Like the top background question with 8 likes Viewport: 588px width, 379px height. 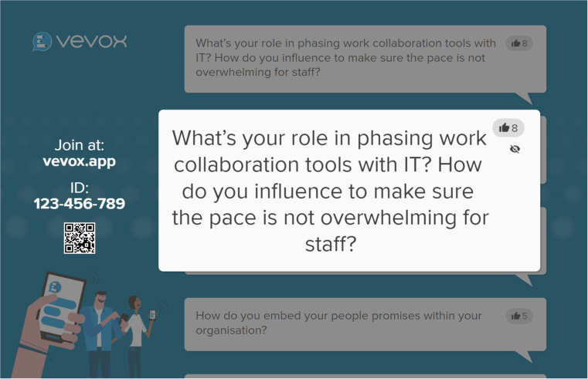[x=518, y=44]
